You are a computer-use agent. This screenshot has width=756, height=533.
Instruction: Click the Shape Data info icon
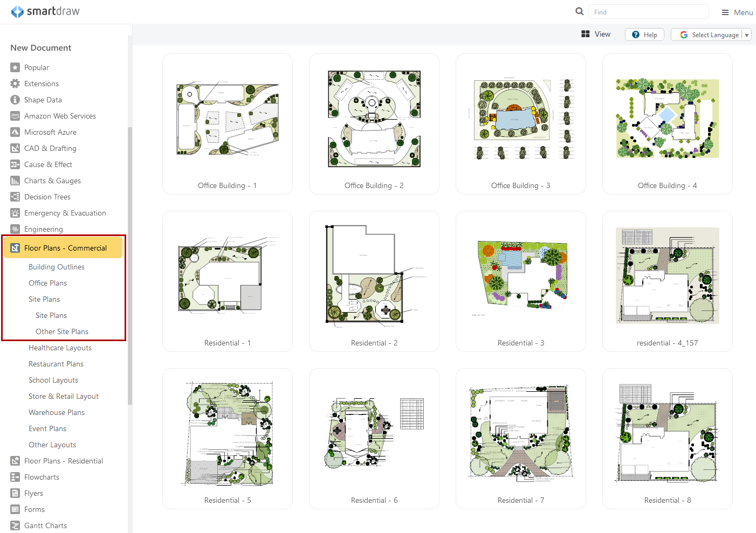tap(15, 100)
